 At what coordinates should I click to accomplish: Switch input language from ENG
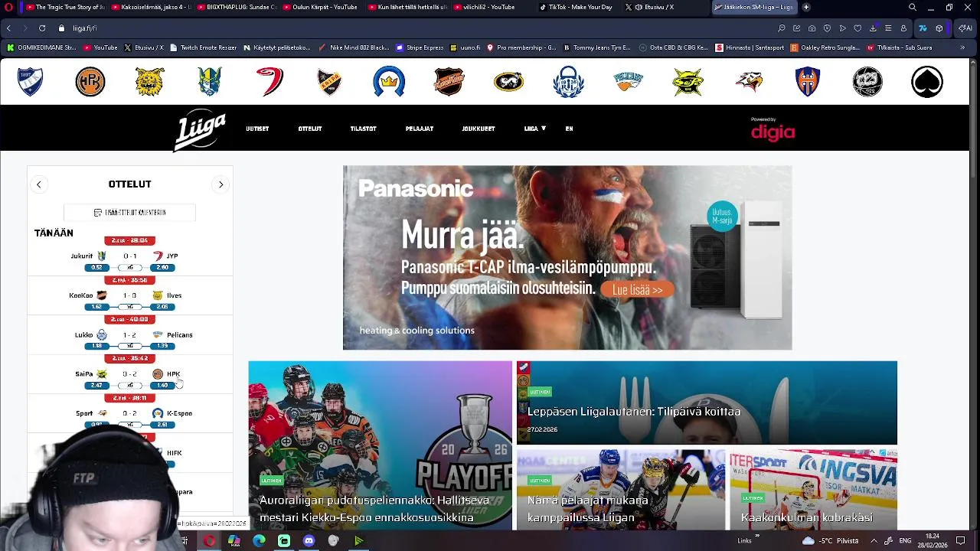[x=905, y=541]
